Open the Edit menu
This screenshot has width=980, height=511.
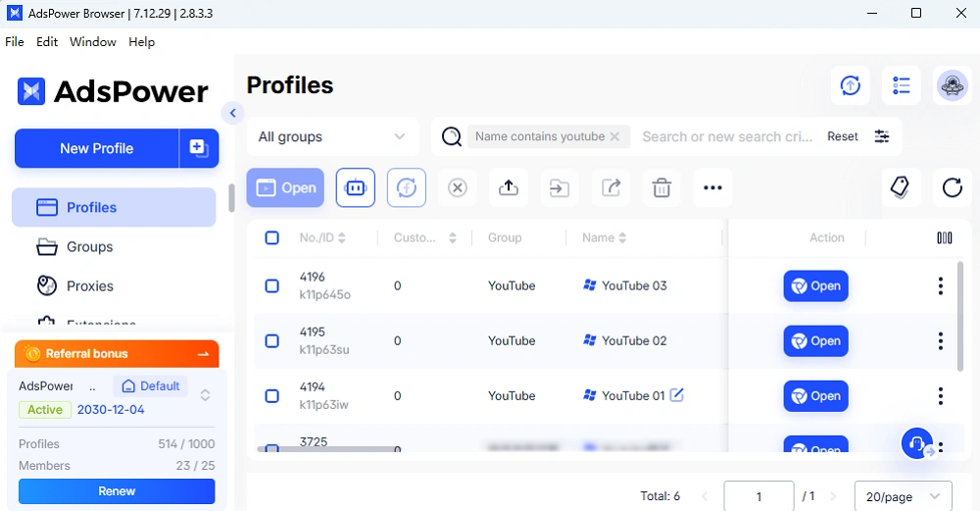(x=47, y=42)
